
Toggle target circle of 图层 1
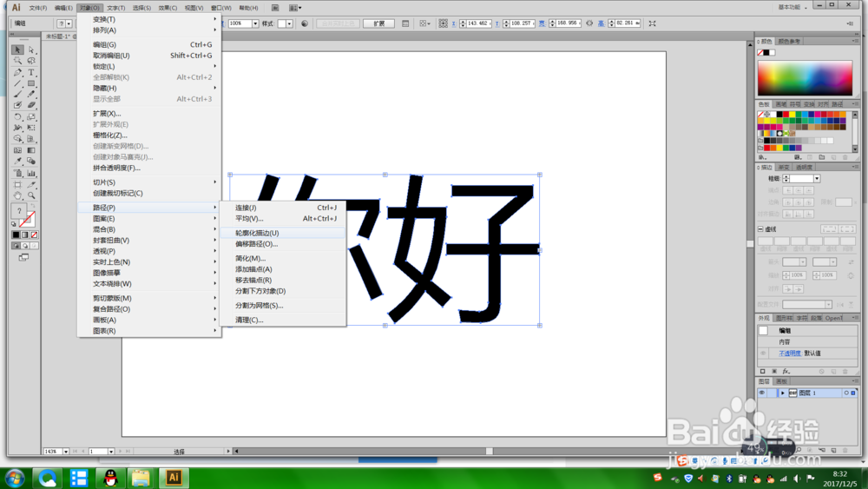pyautogui.click(x=845, y=393)
